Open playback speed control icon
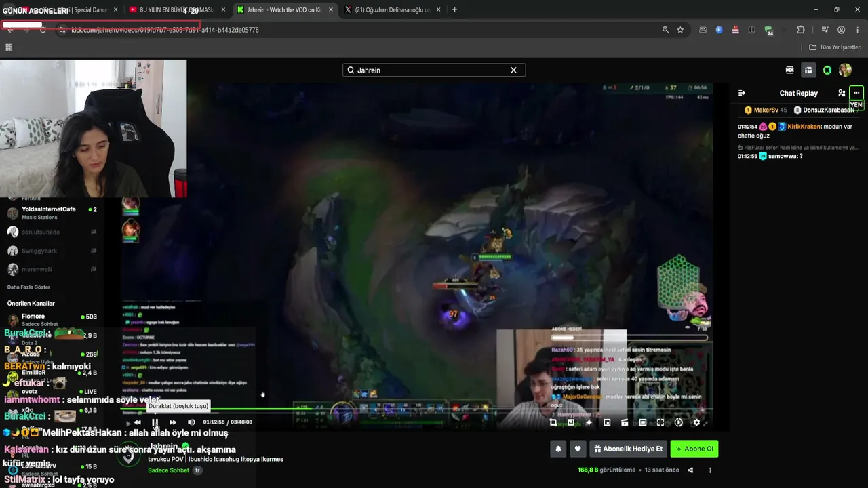 679,422
